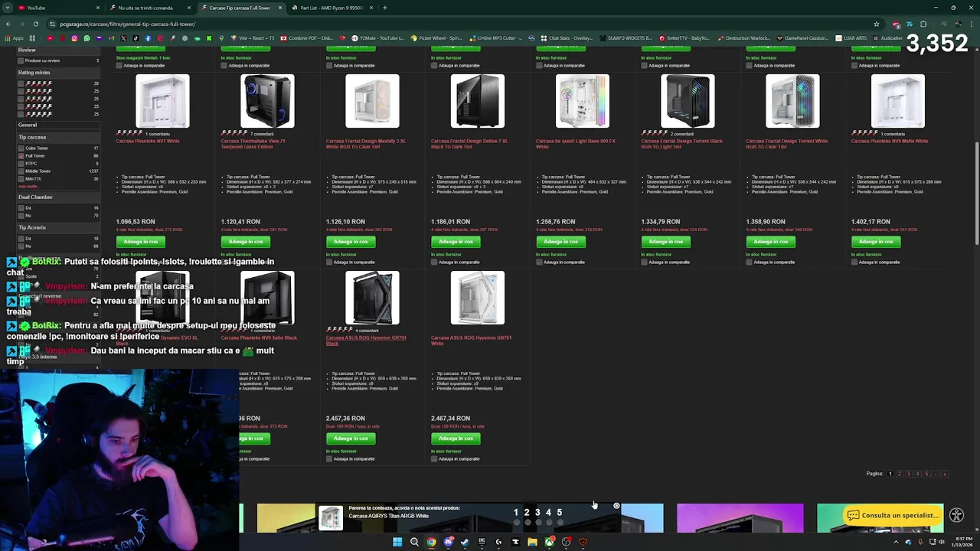Go to results page 5

pos(926,474)
